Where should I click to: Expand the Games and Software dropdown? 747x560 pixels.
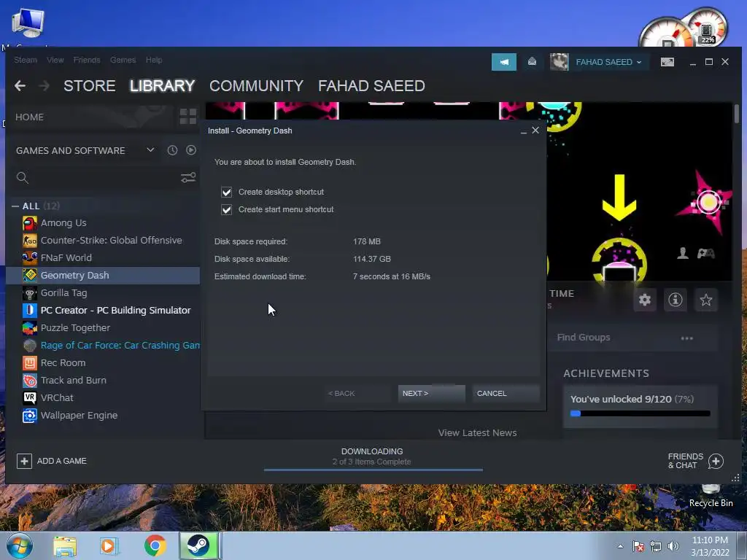point(150,150)
